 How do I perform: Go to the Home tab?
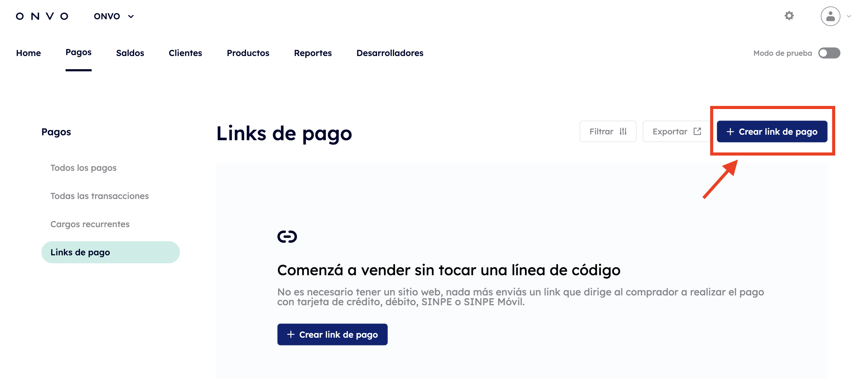click(x=28, y=53)
